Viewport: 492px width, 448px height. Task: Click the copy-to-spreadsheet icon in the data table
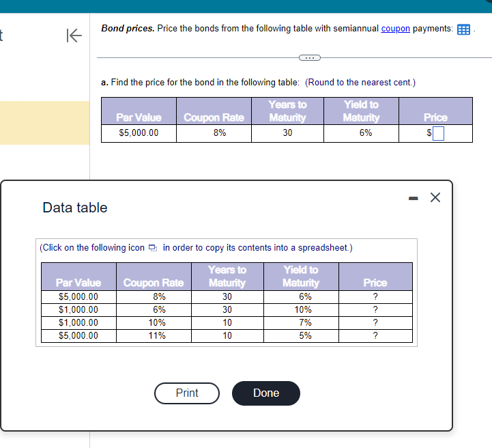coord(152,248)
